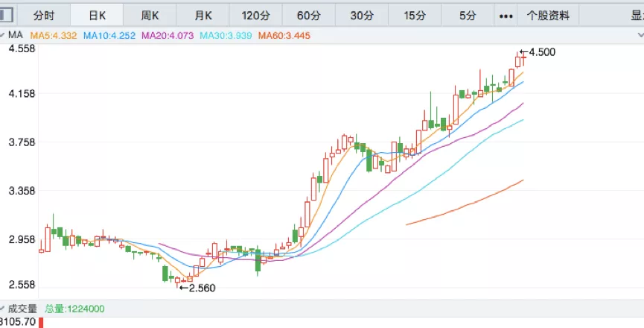The image size is (644, 328).
Task: Click the 2.560 low price marker
Action: tap(197, 288)
